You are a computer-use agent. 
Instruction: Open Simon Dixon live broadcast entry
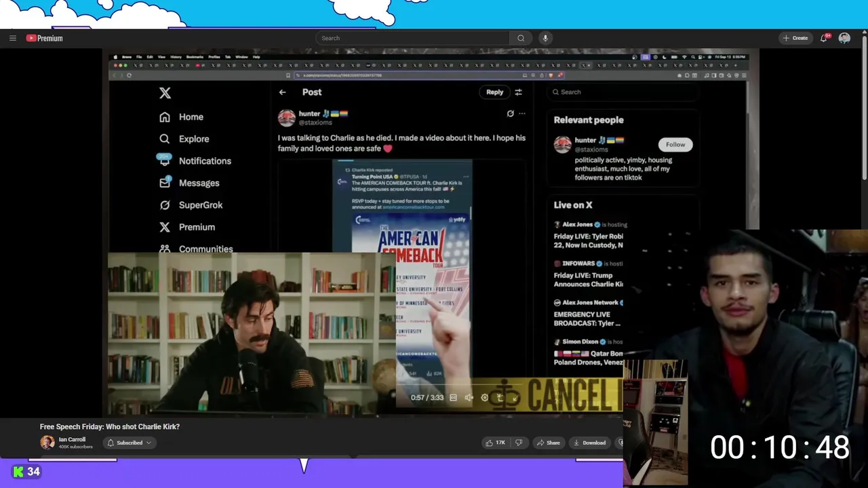click(x=589, y=352)
